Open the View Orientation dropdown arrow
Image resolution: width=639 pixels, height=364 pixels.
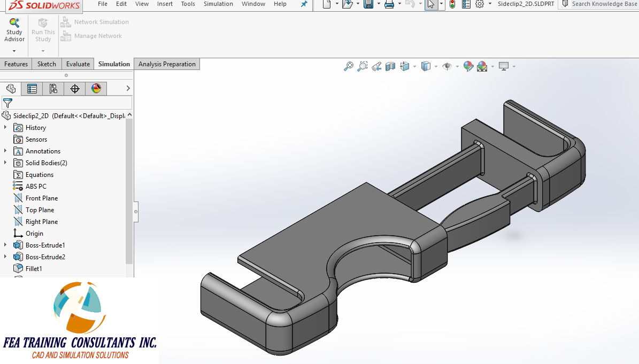414,67
